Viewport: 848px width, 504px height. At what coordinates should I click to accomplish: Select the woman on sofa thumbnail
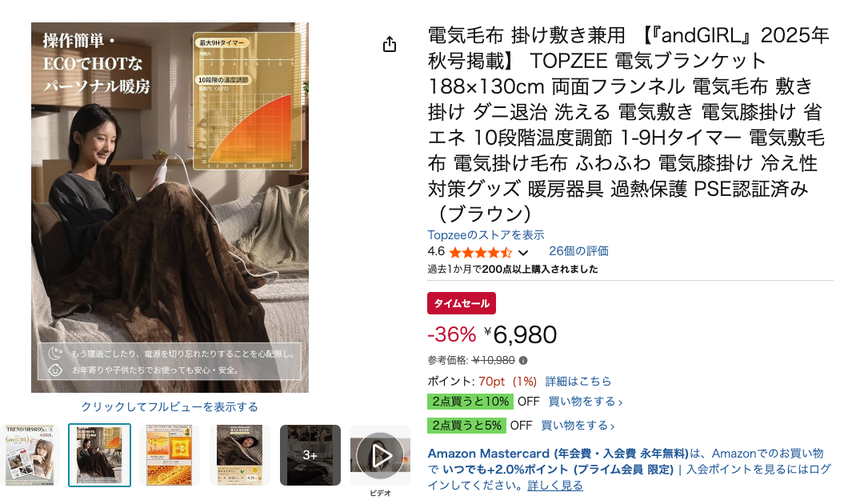[99, 455]
